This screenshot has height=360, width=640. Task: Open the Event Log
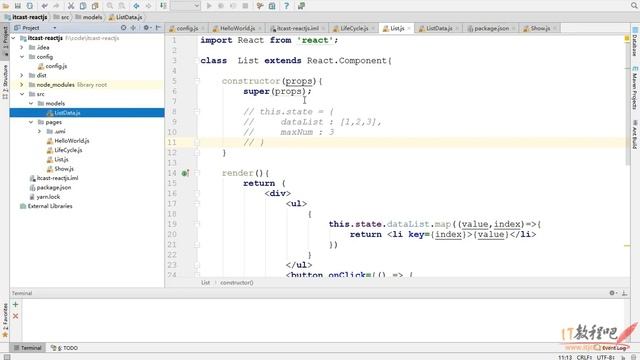(x=611, y=348)
